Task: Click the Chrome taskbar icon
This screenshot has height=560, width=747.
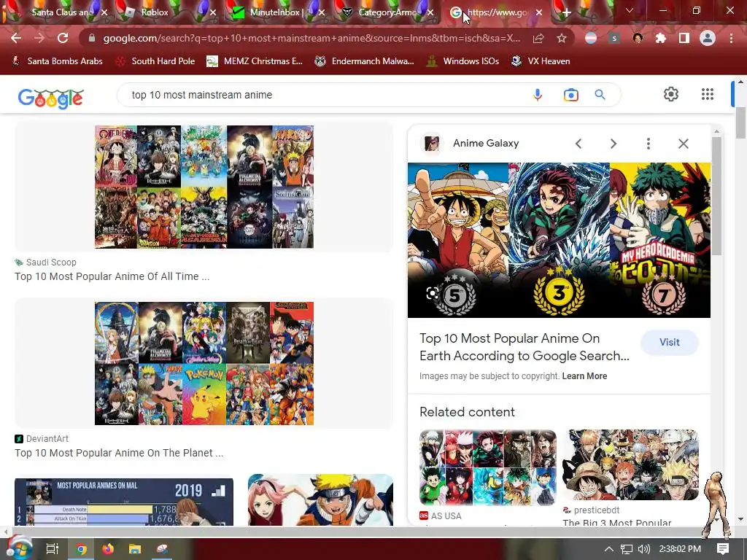Action: click(82, 549)
